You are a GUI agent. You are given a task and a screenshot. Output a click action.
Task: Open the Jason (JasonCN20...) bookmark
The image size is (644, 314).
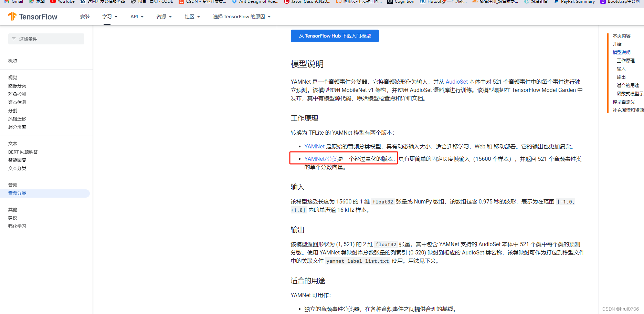(x=307, y=2)
